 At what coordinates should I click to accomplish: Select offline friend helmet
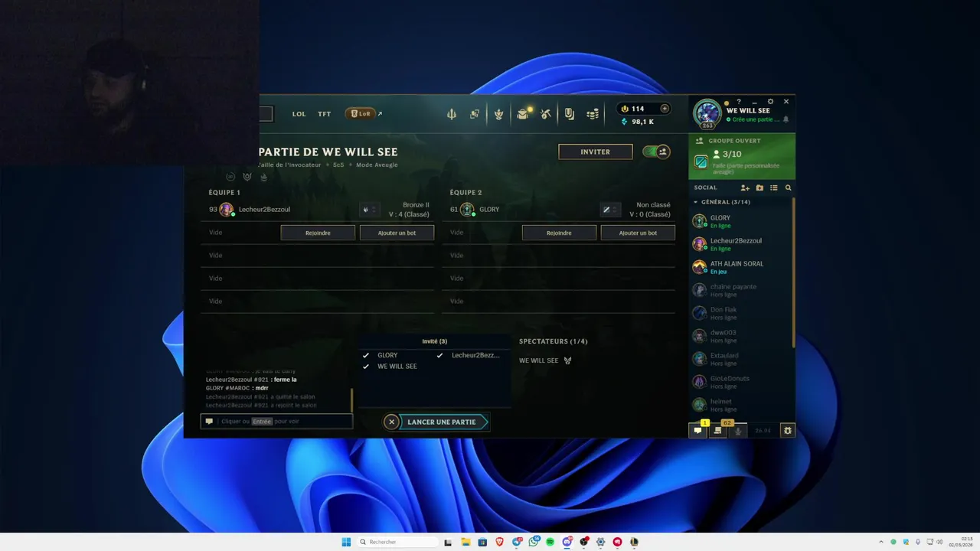coord(740,405)
